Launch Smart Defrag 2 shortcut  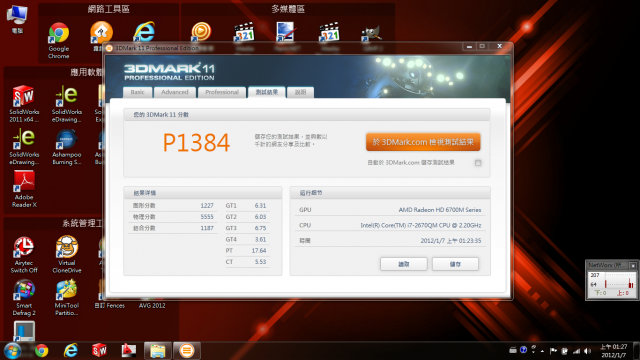coord(24,298)
